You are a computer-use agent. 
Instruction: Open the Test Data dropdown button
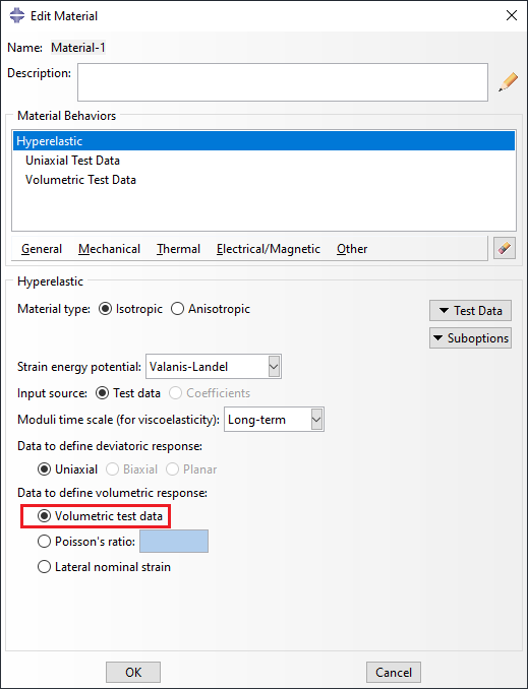point(470,311)
